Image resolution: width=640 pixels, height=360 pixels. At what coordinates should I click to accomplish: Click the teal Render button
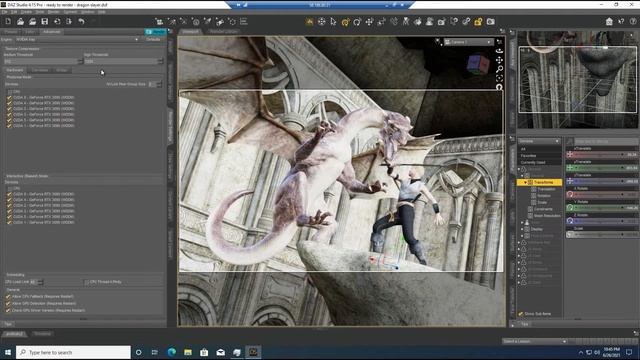click(155, 32)
